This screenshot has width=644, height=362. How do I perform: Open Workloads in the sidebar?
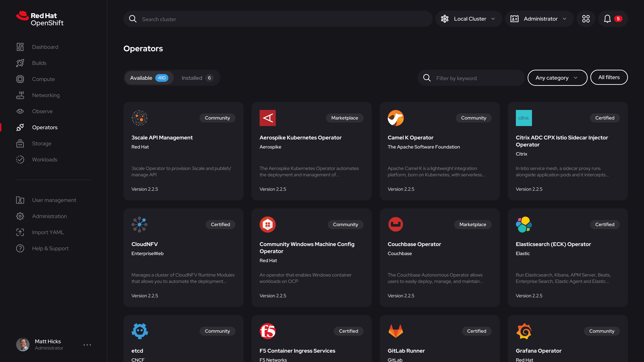coord(44,160)
